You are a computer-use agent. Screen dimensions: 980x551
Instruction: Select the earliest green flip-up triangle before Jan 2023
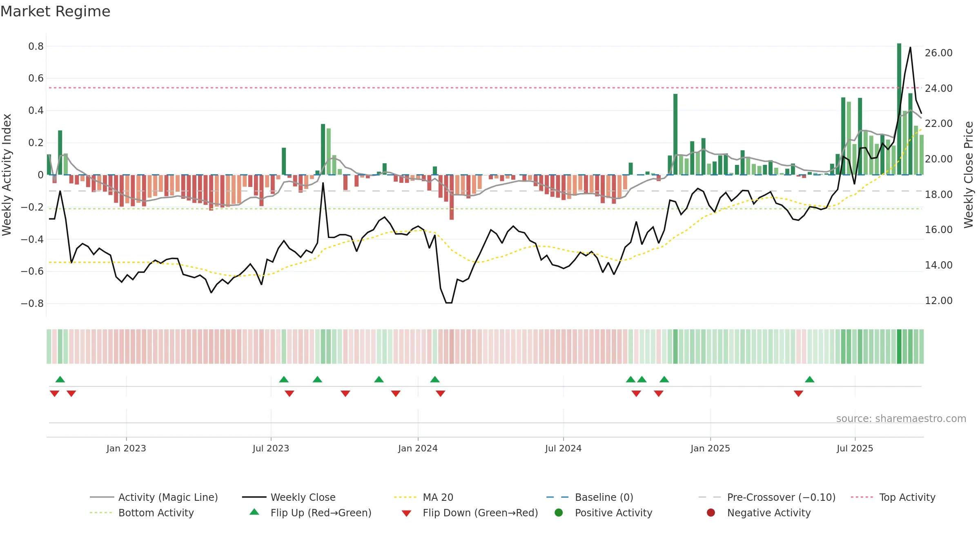60,379
